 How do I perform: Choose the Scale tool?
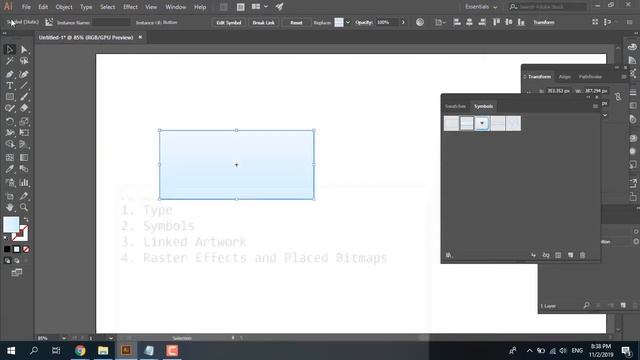24,121
